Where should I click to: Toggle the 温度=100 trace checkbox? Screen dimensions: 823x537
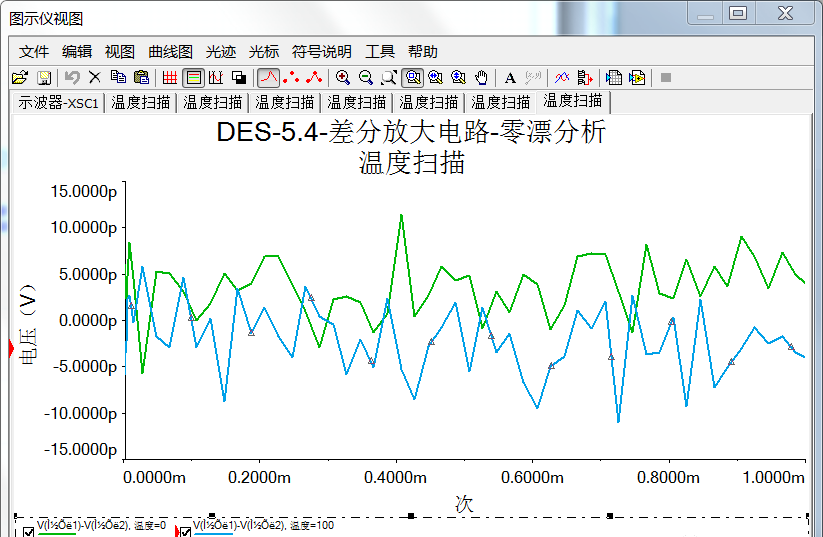(185, 532)
